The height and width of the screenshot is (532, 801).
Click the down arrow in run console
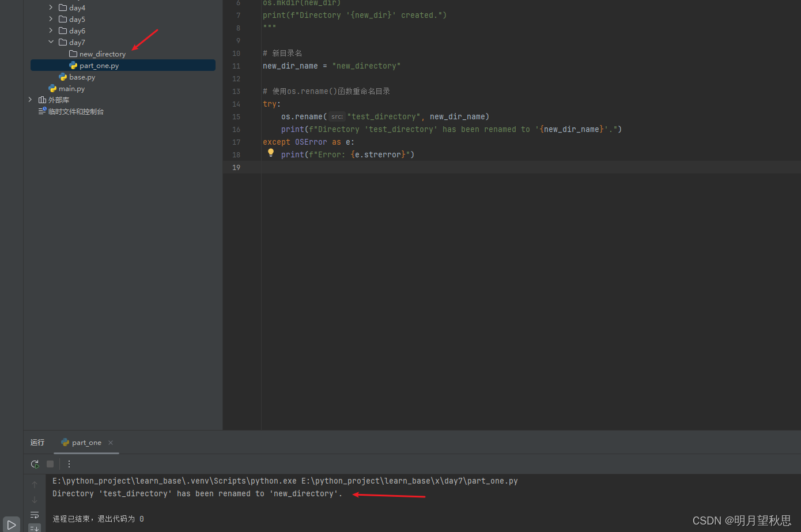coord(35,500)
